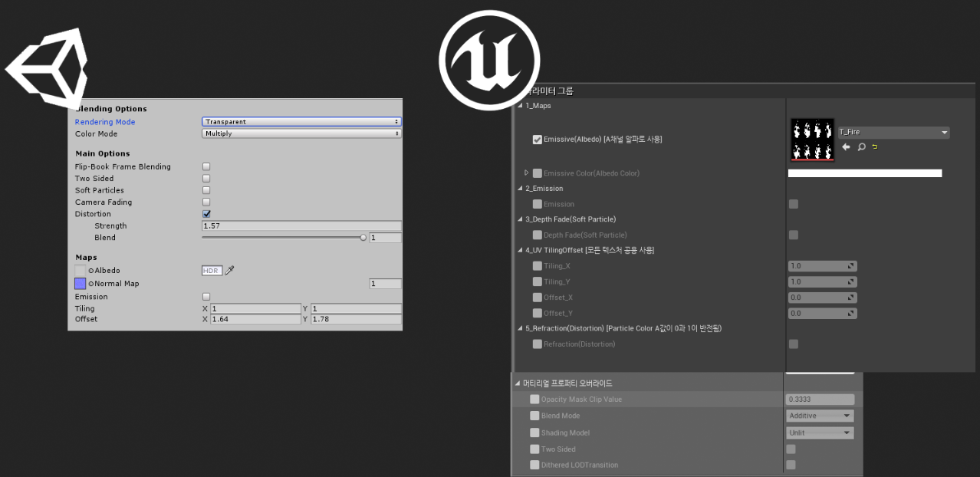Enable the Camera Fading checkbox
This screenshot has width=980, height=477.
click(x=206, y=202)
